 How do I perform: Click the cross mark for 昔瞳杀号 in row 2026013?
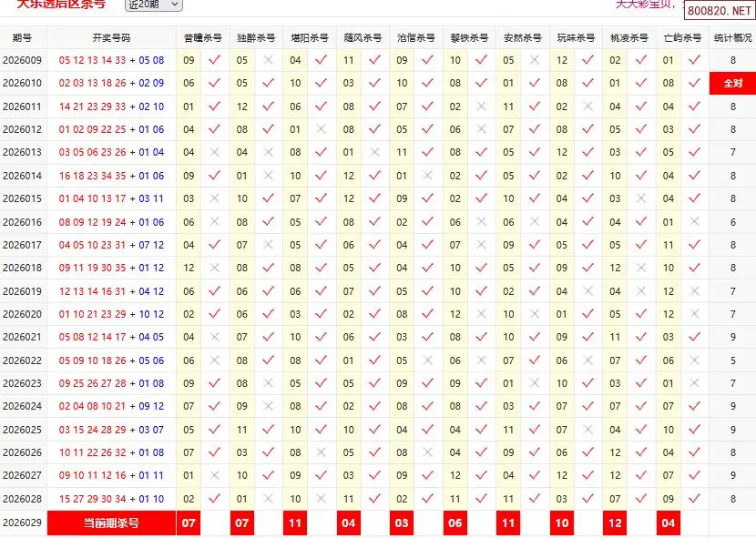click(215, 153)
